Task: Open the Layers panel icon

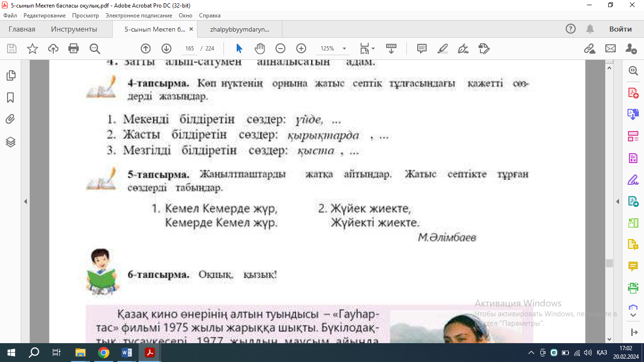Action: pos(10,142)
